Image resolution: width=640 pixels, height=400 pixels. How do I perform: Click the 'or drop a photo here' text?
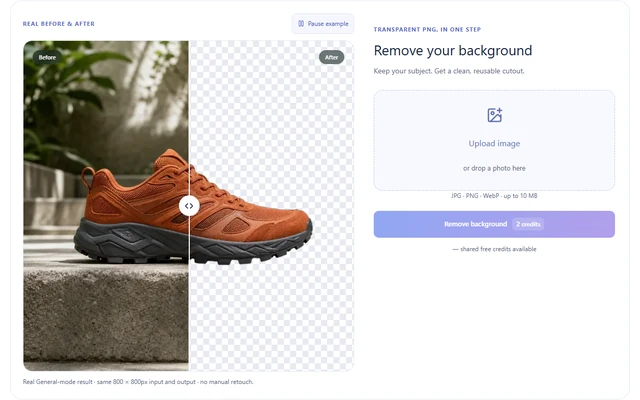click(x=494, y=168)
